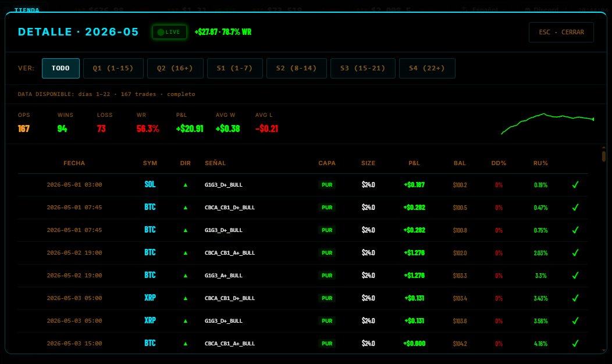Click the DD% column header
The image size is (612, 364).
click(499, 163)
